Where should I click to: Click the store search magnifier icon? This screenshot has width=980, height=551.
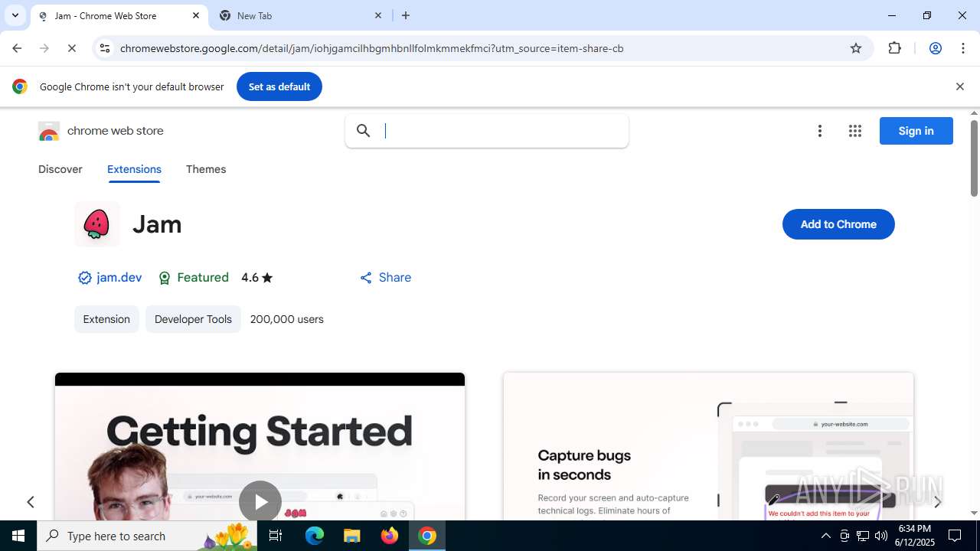pyautogui.click(x=364, y=131)
